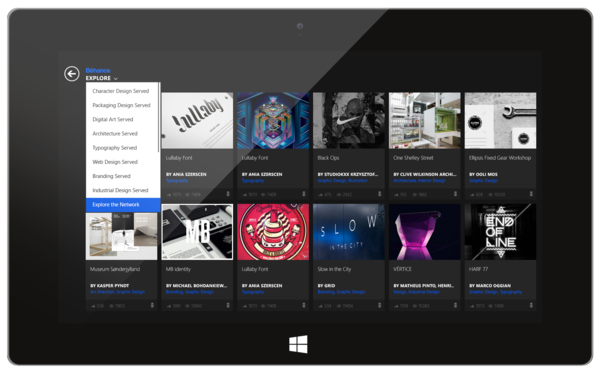600x373 pixels.
Task: Choose Digital Art Served in dropdown
Action: 113,119
